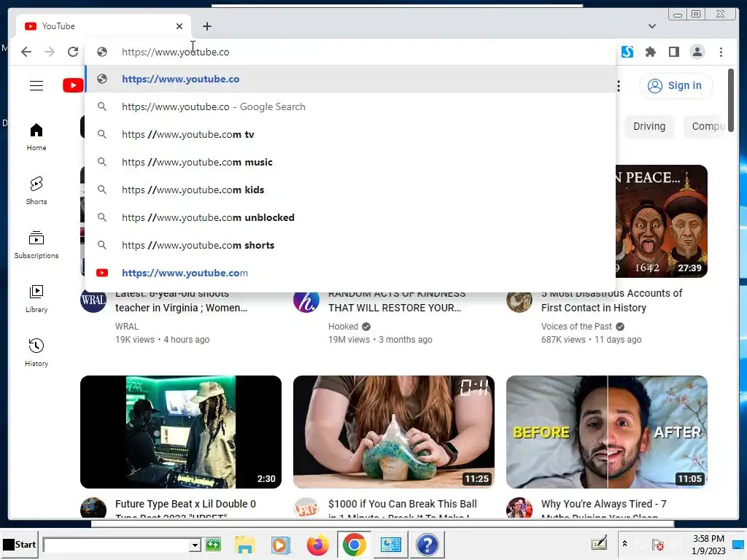Open File Explorer from the taskbar
747x560 pixels.
coord(245,545)
